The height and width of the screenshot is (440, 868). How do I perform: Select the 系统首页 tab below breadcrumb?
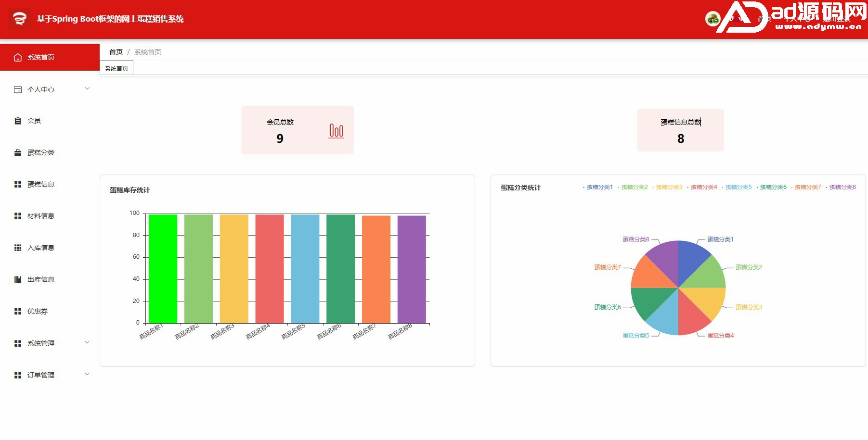click(117, 68)
